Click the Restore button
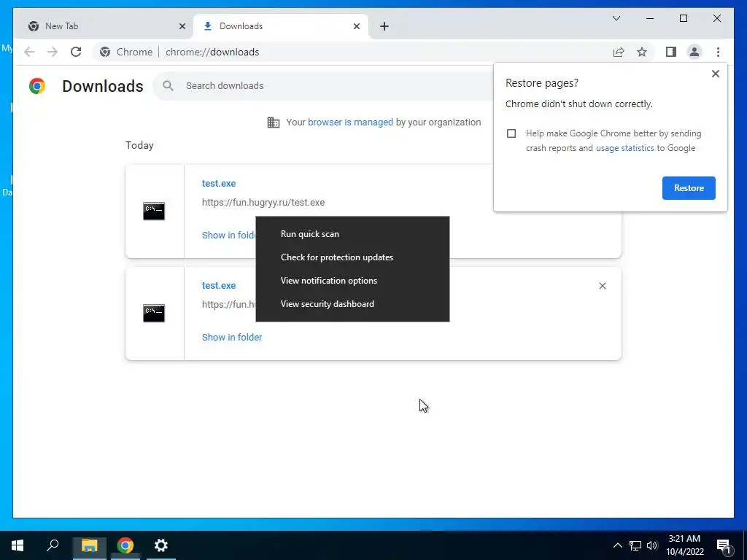Image resolution: width=747 pixels, height=560 pixels. (689, 188)
